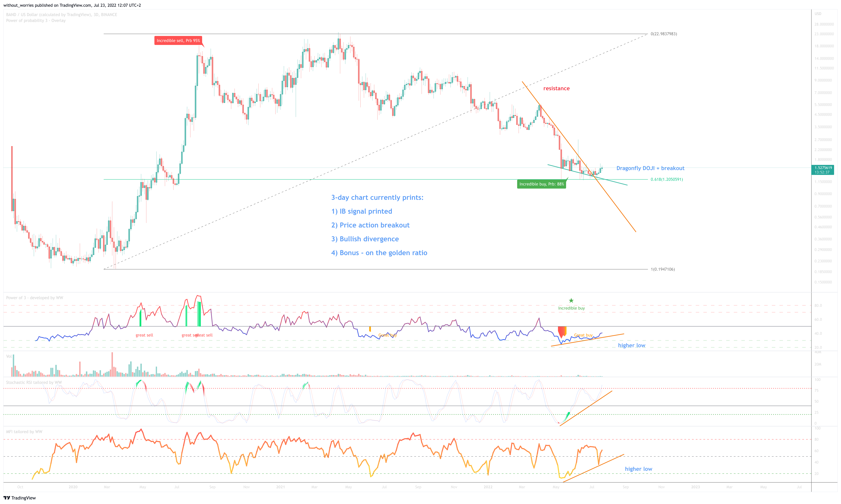
Task: Select the 'Dragonfly DOJI + breakout' annotation
Action: coord(650,168)
